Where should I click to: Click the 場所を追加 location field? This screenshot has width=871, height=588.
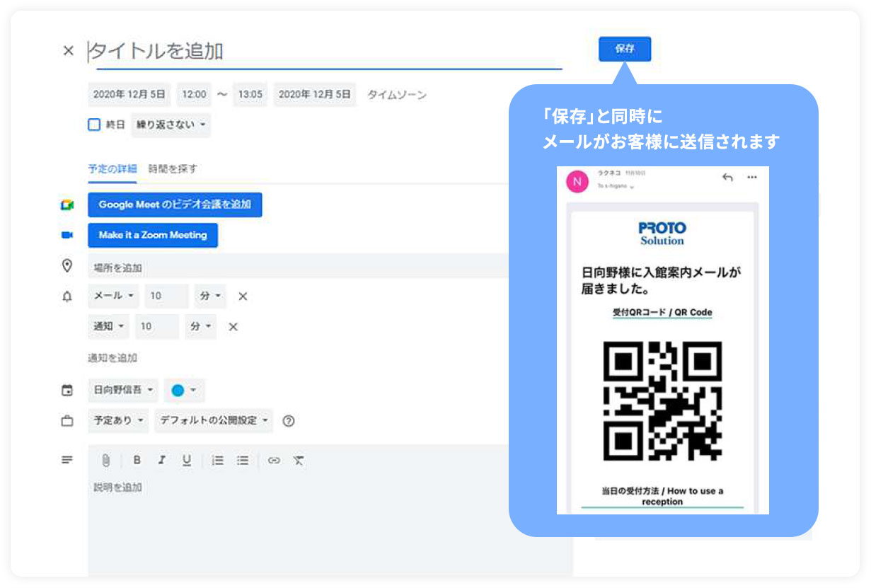[x=299, y=267]
